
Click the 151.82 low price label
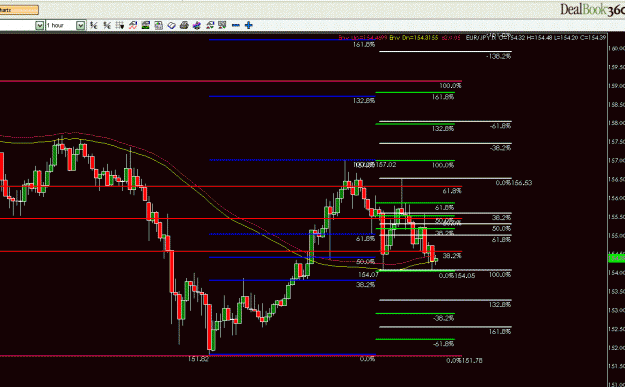pyautogui.click(x=198, y=359)
